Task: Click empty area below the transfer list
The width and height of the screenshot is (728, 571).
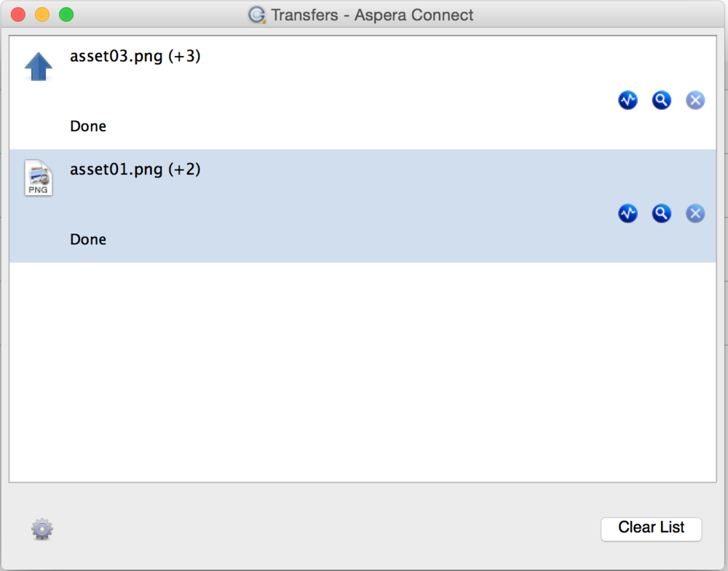Action: click(362, 371)
